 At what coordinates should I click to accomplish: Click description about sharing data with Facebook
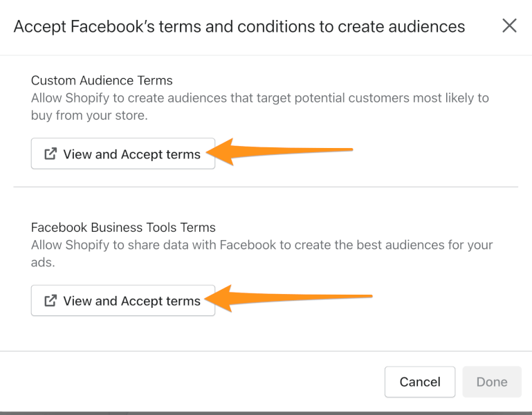262,253
